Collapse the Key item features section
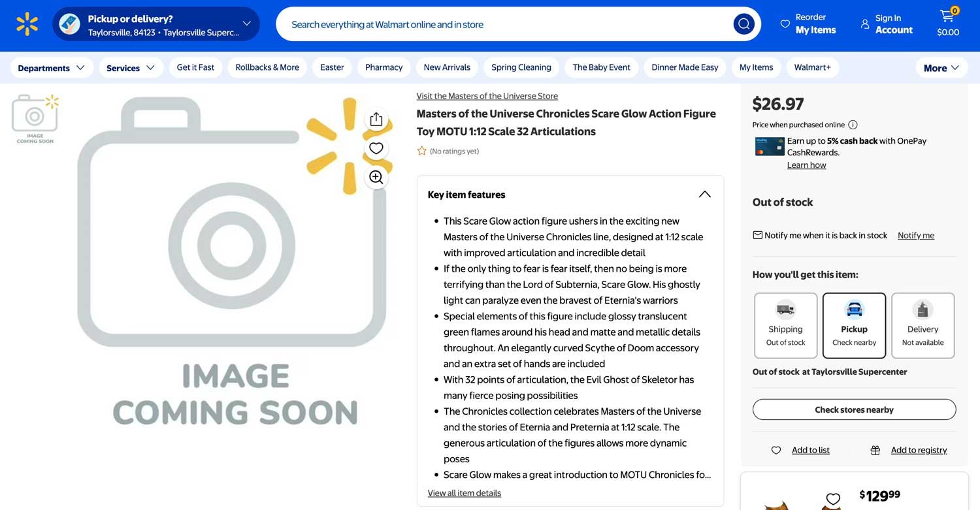Viewport: 980px width, 510px height. [x=704, y=195]
